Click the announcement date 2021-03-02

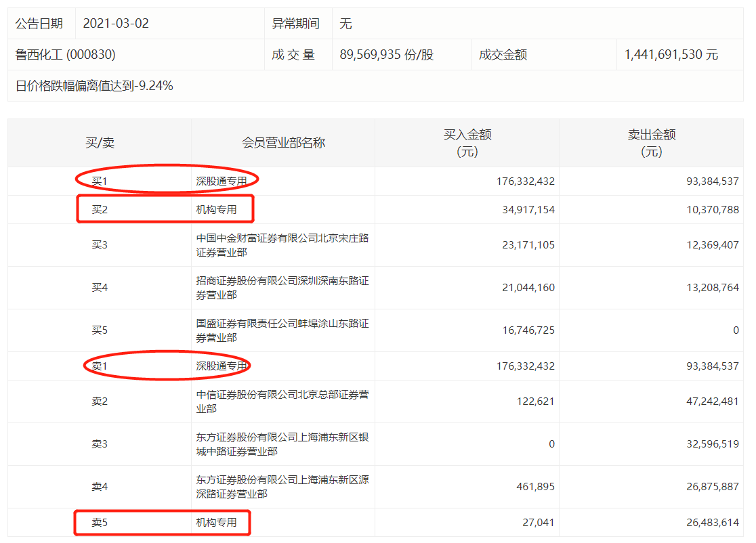coord(116,24)
